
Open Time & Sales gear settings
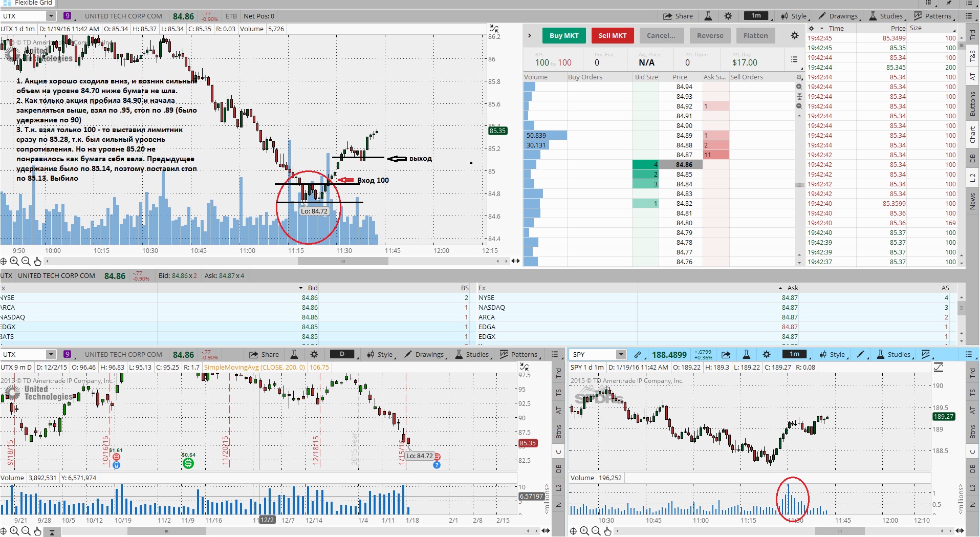tap(811, 29)
